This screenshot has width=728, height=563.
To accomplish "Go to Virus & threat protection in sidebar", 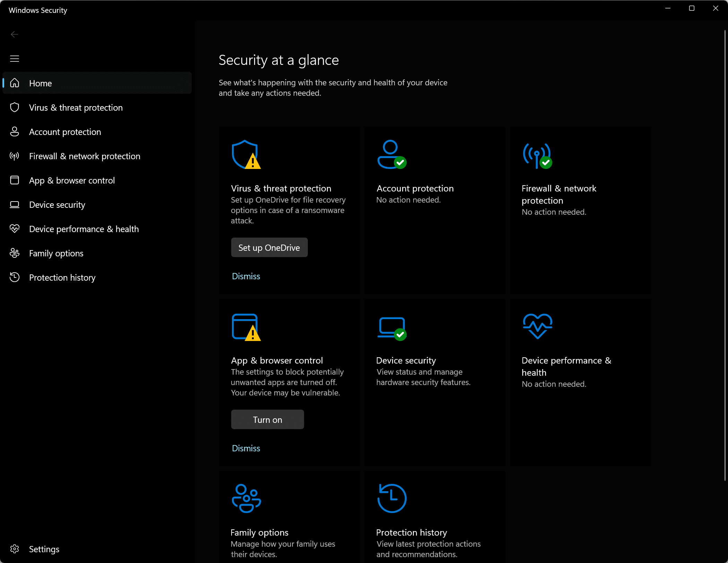I will [x=97, y=107].
